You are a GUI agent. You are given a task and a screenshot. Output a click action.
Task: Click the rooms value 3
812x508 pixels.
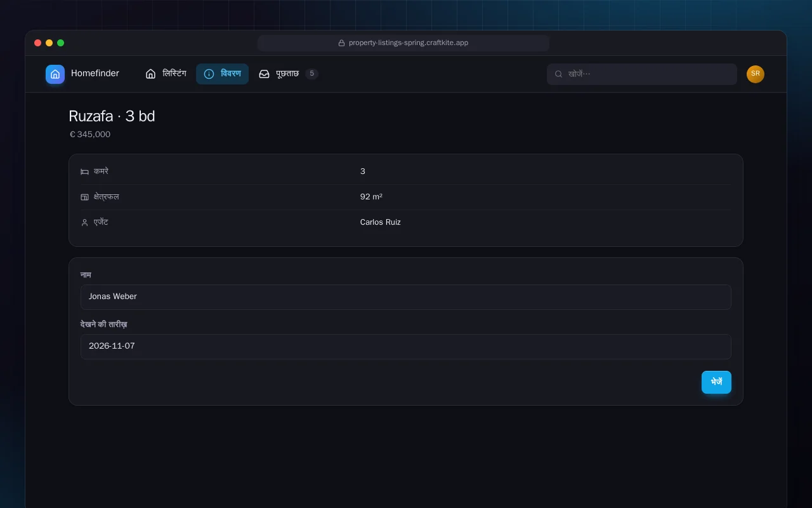363,171
